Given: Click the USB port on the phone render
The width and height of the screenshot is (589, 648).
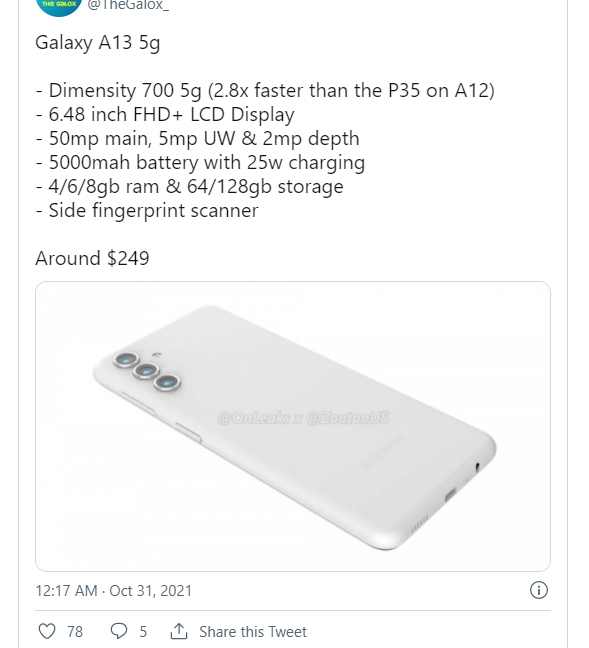Looking at the screenshot, I should pos(450,494).
